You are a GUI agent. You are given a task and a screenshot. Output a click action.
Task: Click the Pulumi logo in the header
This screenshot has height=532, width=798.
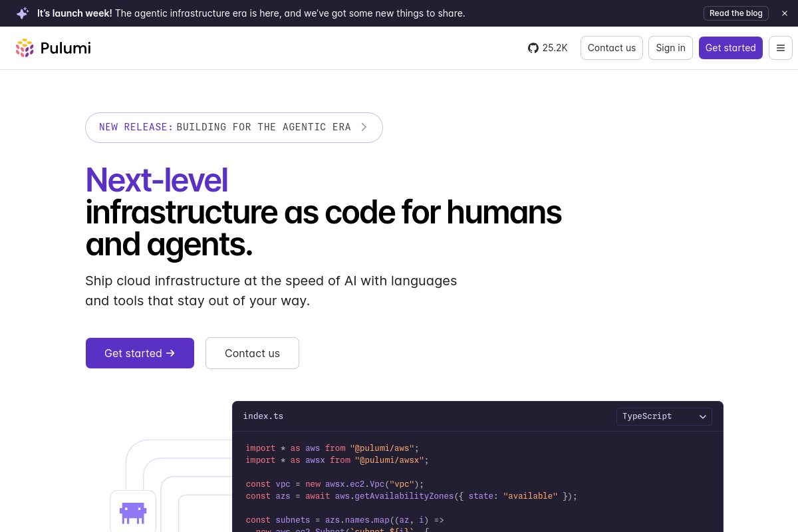53,48
